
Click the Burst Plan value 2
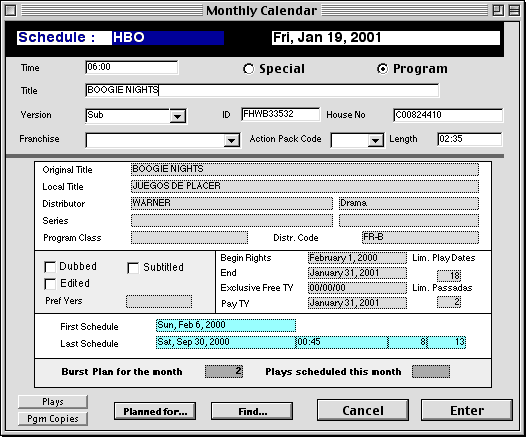coord(224,372)
